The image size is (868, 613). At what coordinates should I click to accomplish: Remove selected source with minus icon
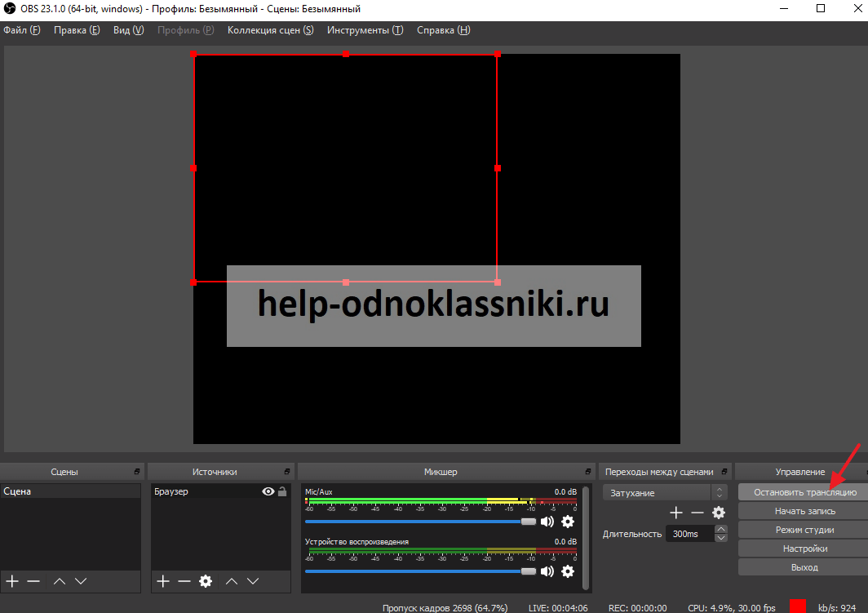click(184, 581)
